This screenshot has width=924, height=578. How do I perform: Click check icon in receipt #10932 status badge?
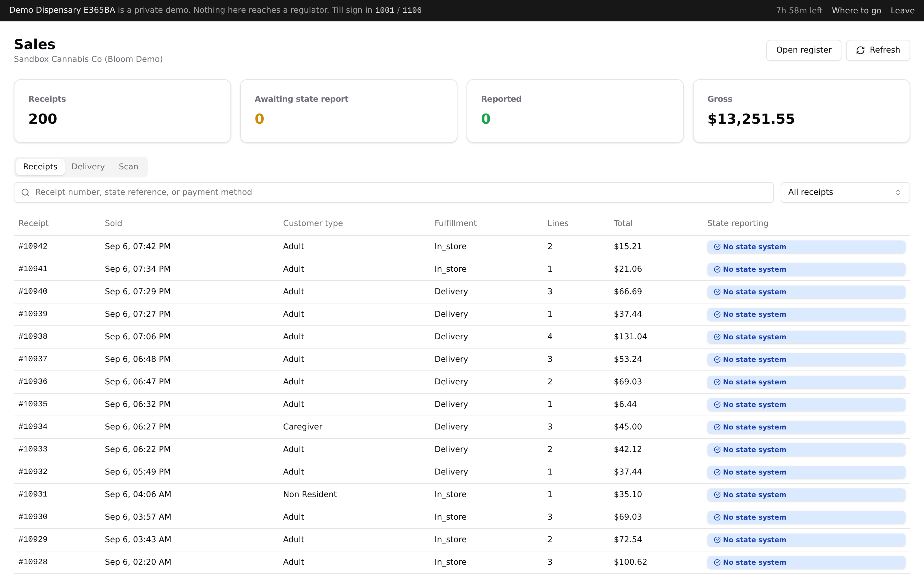(717, 473)
